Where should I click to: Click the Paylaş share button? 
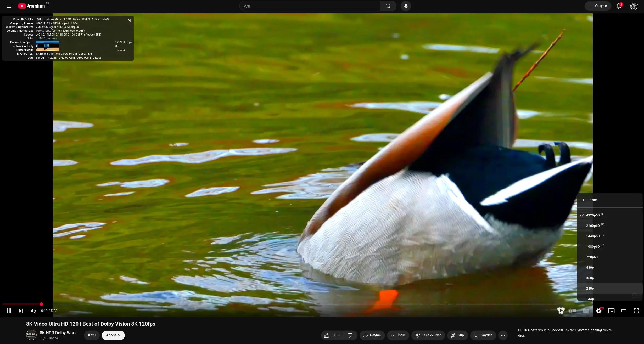[372, 335]
